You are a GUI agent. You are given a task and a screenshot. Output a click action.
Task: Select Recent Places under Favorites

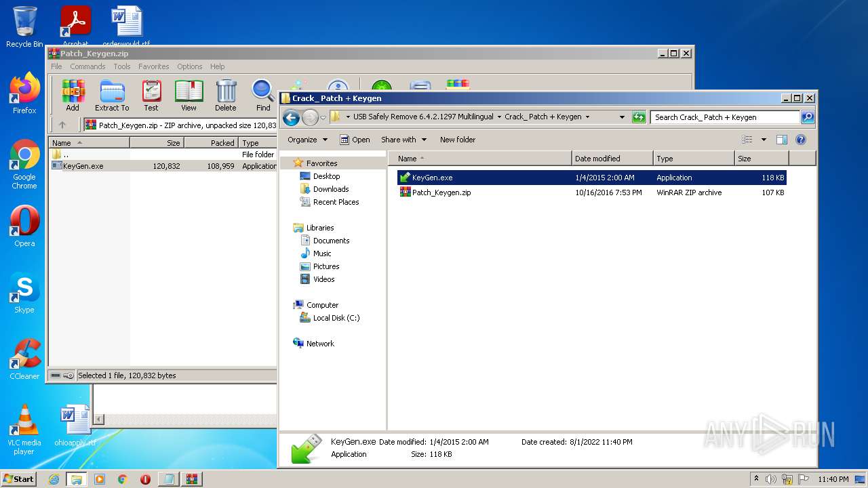[x=336, y=202]
